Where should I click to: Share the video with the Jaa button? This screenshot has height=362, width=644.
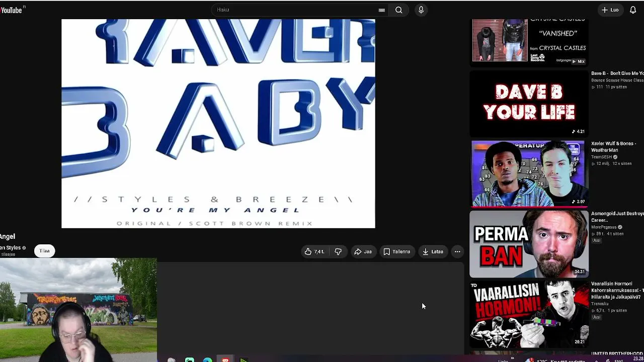coord(363,251)
